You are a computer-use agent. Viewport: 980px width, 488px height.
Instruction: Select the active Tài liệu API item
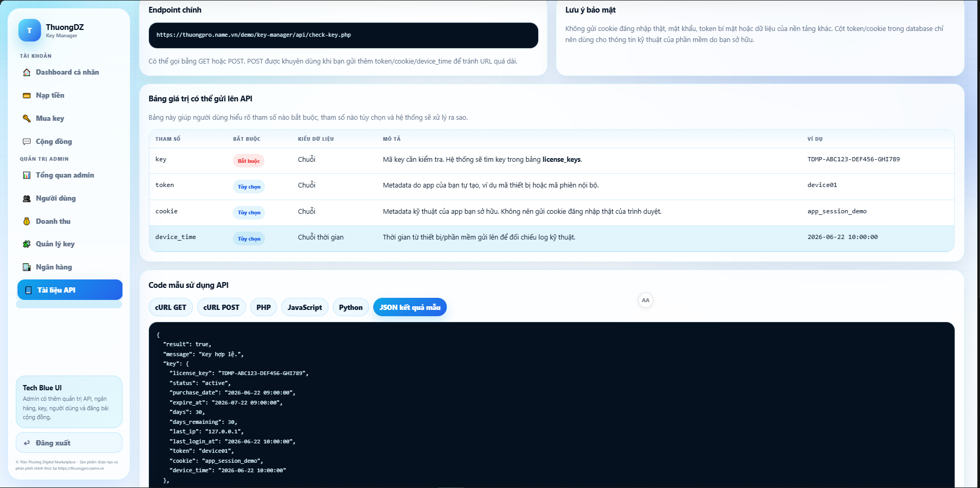click(70, 290)
